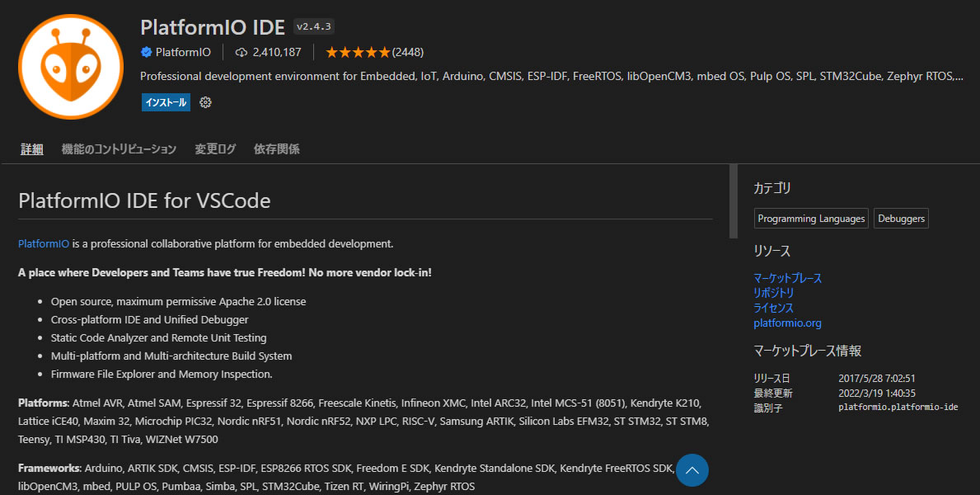Click the PlatformIO alien logo icon
980x495 pixels.
[70, 66]
